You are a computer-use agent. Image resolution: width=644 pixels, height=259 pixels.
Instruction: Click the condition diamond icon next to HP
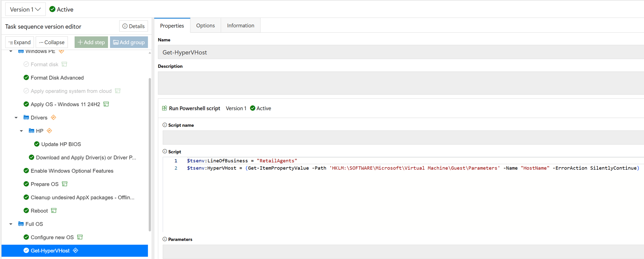point(49,131)
